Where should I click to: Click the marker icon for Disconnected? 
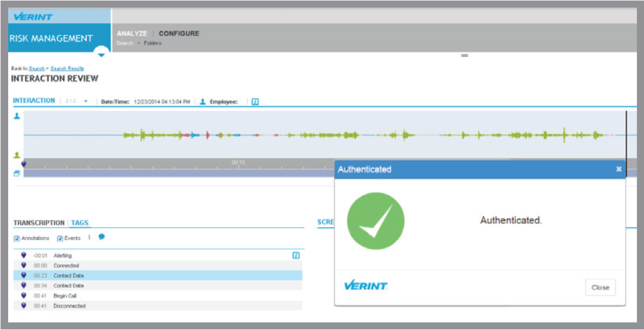[x=24, y=305]
